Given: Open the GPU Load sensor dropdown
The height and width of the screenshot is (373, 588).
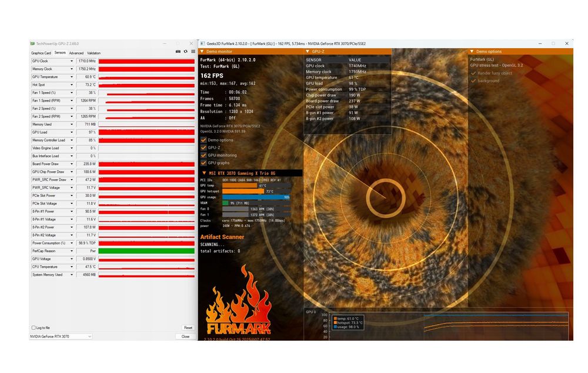Looking at the screenshot, I should [71, 132].
